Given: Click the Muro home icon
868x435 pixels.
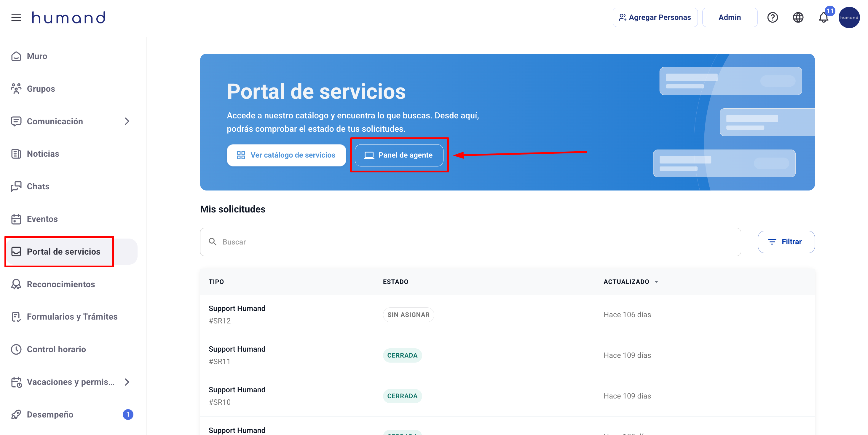Looking at the screenshot, I should pyautogui.click(x=16, y=56).
